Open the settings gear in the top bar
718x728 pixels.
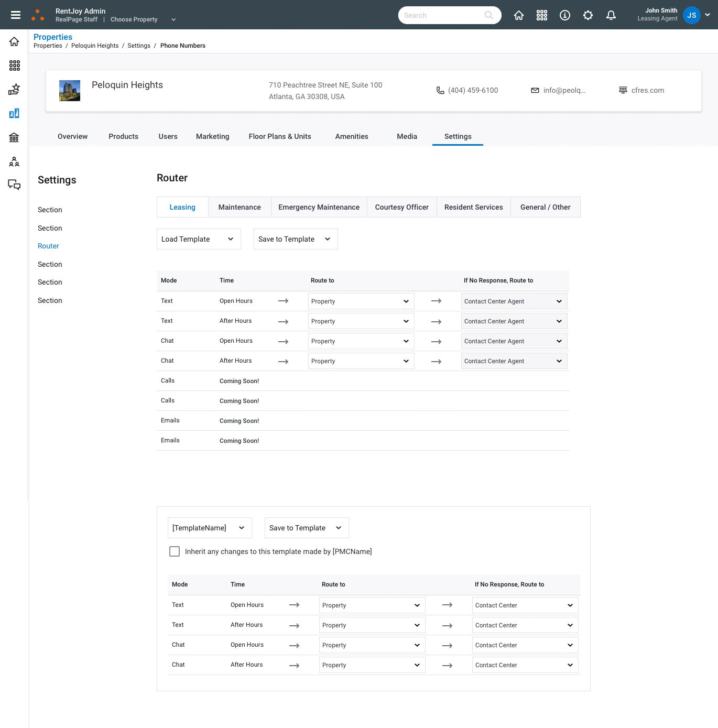(588, 15)
